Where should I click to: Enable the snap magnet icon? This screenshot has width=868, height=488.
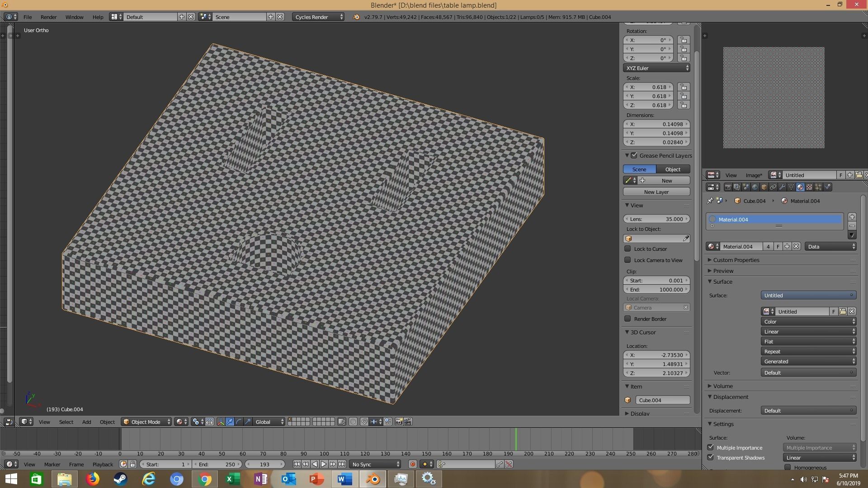pyautogui.click(x=364, y=422)
